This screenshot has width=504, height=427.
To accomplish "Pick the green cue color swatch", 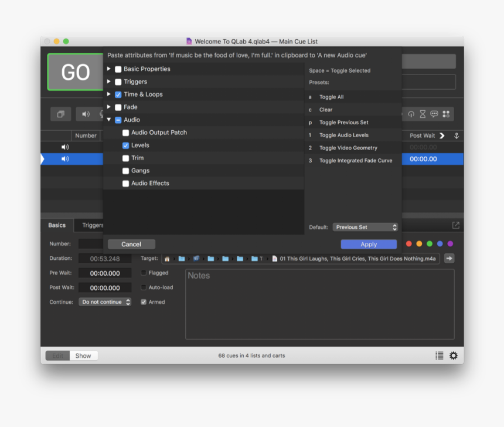I will 430,244.
